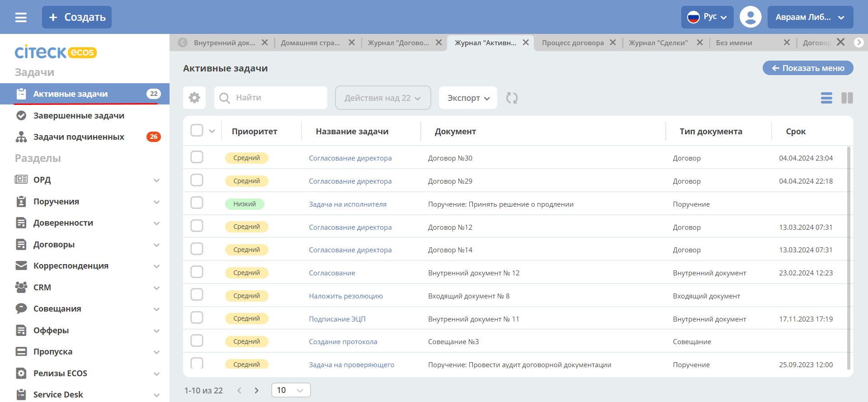Open the Рус language dropdown
Viewport: 868px width, 402px height.
707,17
